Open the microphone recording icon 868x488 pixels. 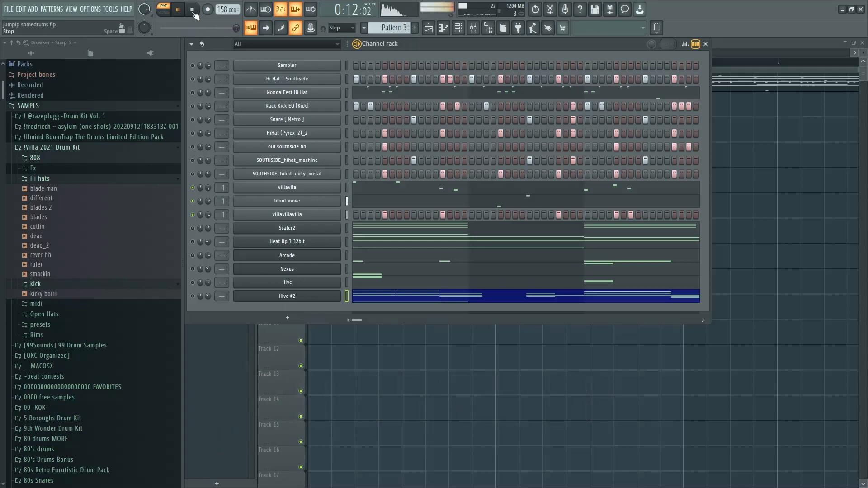point(565,9)
